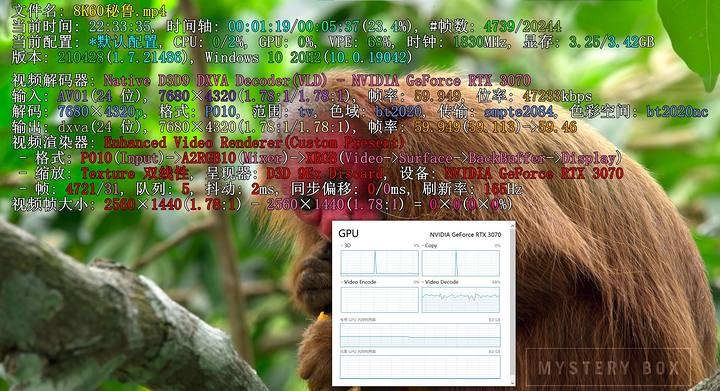The image size is (720, 391).
Task: Click the 'GPU' heading in the panel
Action: pyautogui.click(x=349, y=233)
